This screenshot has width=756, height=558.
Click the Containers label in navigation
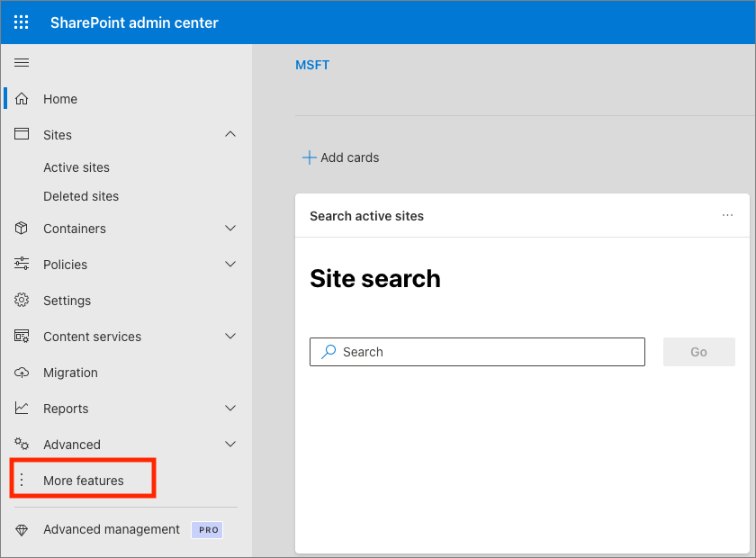(x=74, y=229)
